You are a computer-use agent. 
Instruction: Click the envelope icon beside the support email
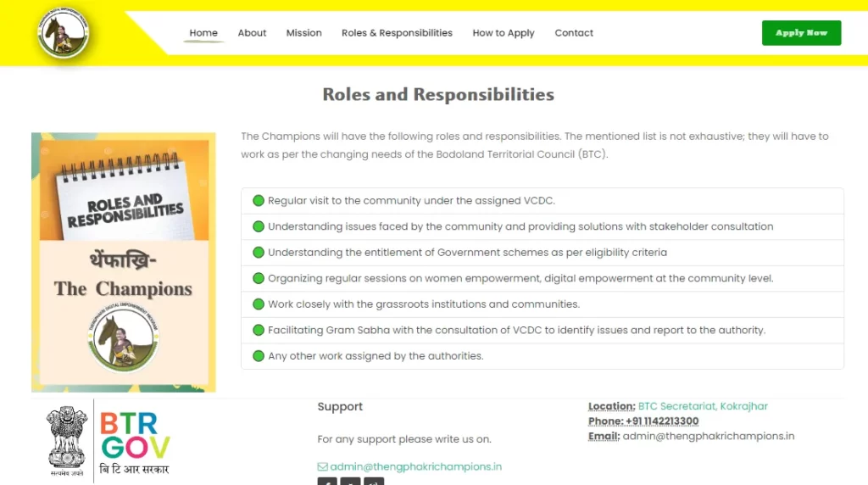coord(322,466)
